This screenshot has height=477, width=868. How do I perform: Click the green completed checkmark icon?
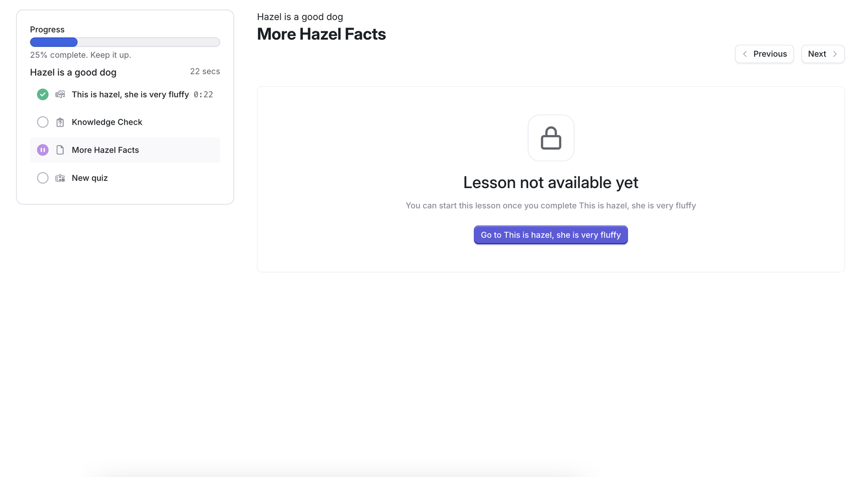coord(43,94)
